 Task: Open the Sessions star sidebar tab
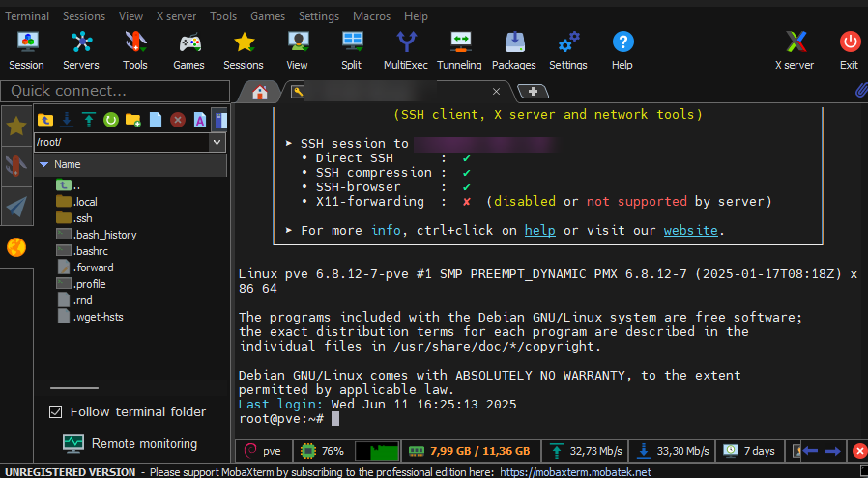16,127
